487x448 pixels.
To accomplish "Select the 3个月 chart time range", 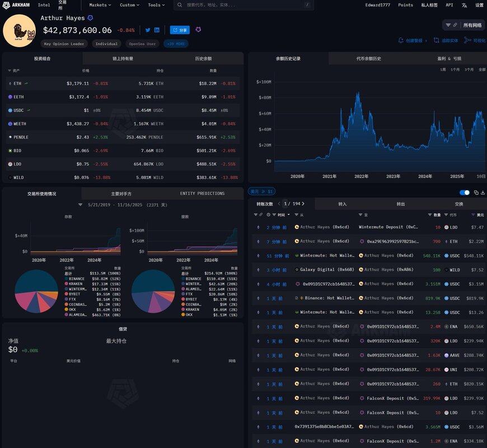I will click(469, 69).
